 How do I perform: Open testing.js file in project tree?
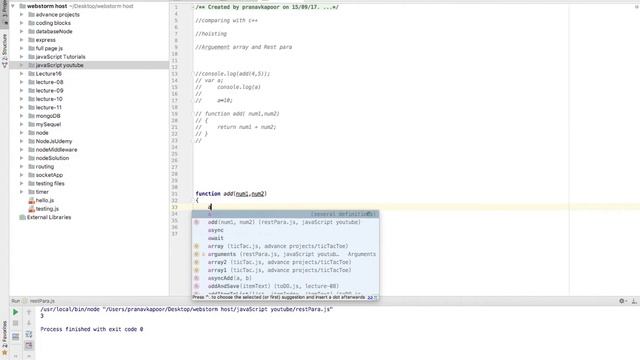(x=43, y=209)
